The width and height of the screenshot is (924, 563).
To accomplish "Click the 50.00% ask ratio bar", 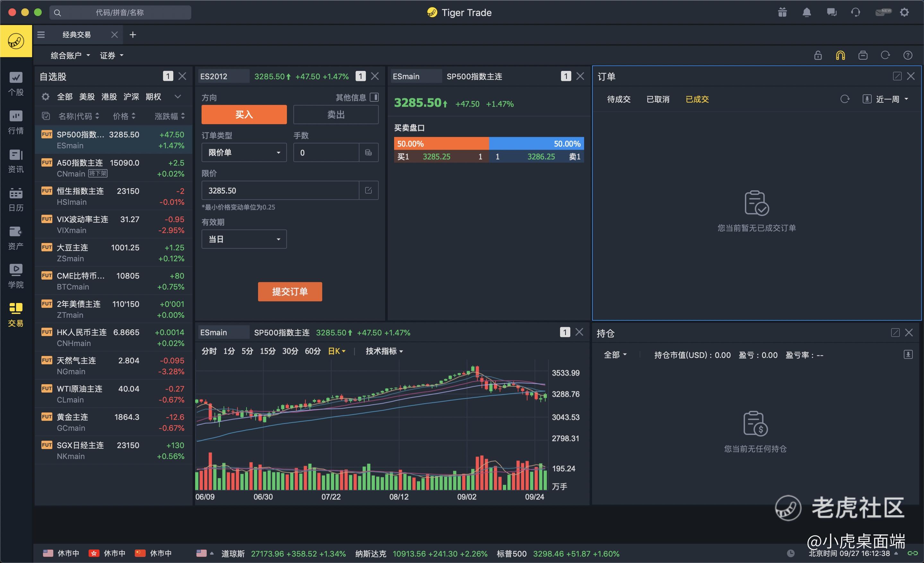I will pos(536,144).
